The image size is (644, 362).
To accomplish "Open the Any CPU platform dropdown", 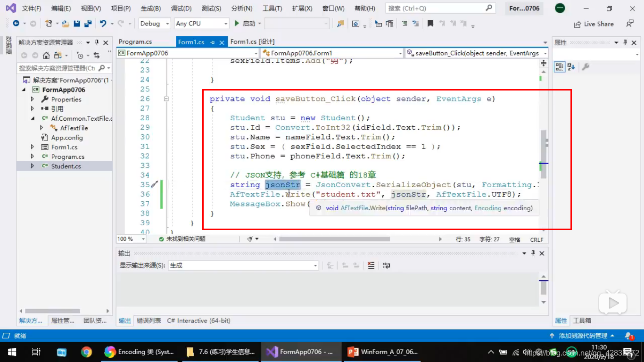I will (201, 24).
